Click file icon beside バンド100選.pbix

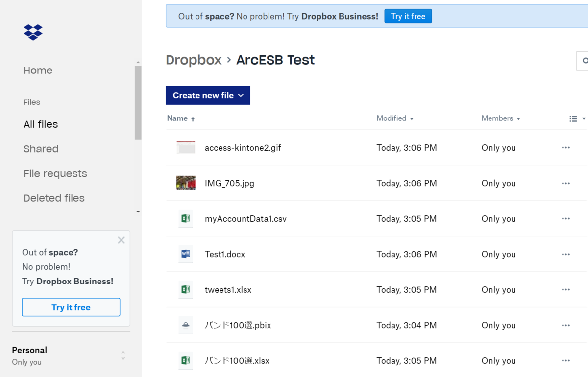tap(186, 325)
